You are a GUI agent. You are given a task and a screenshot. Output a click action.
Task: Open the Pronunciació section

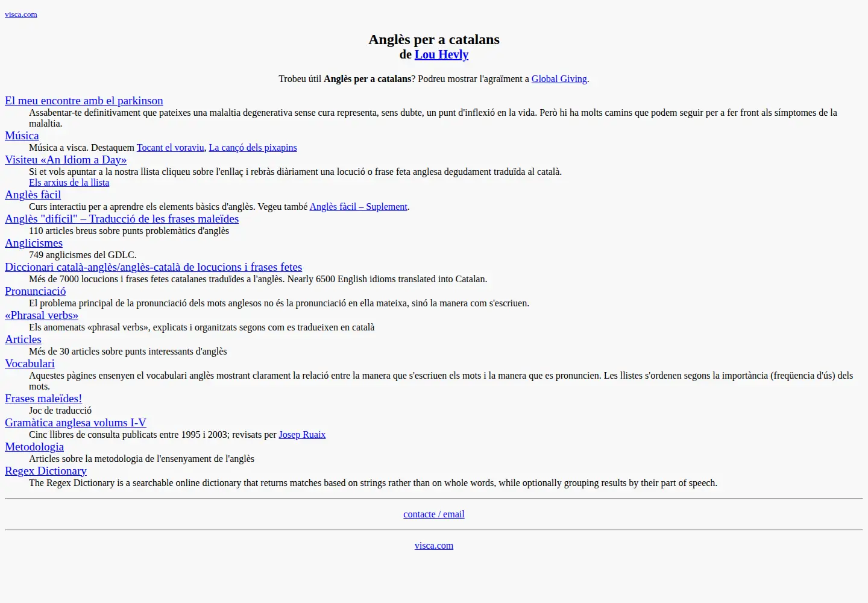36,291
